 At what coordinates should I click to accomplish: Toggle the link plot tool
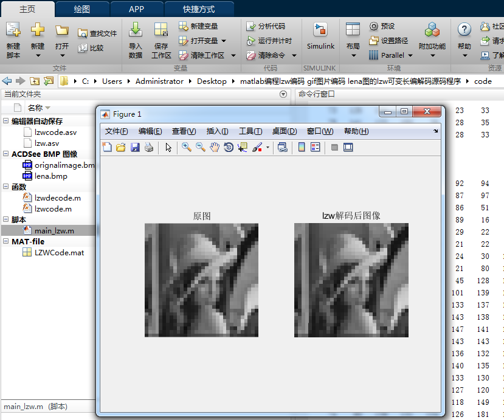coord(283,147)
